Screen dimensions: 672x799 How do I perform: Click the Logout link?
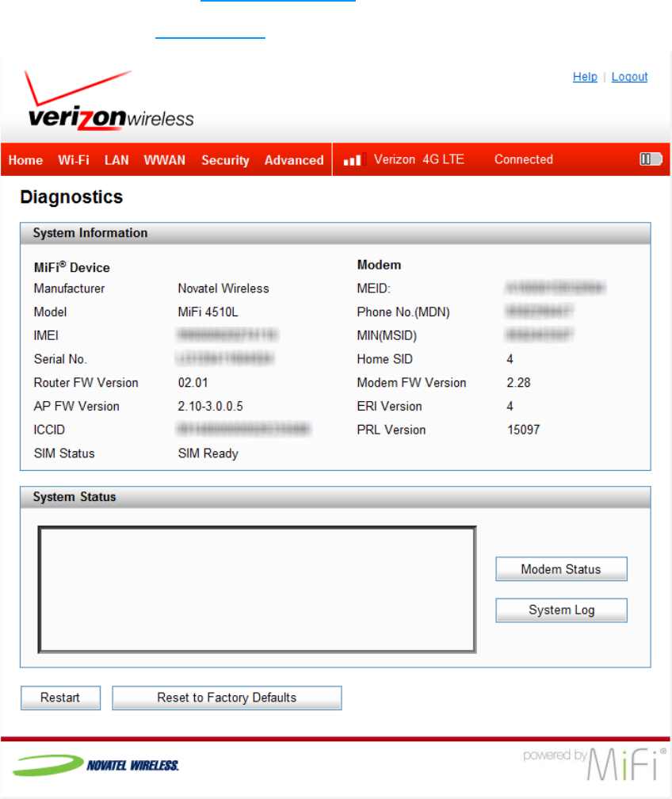coord(629,76)
